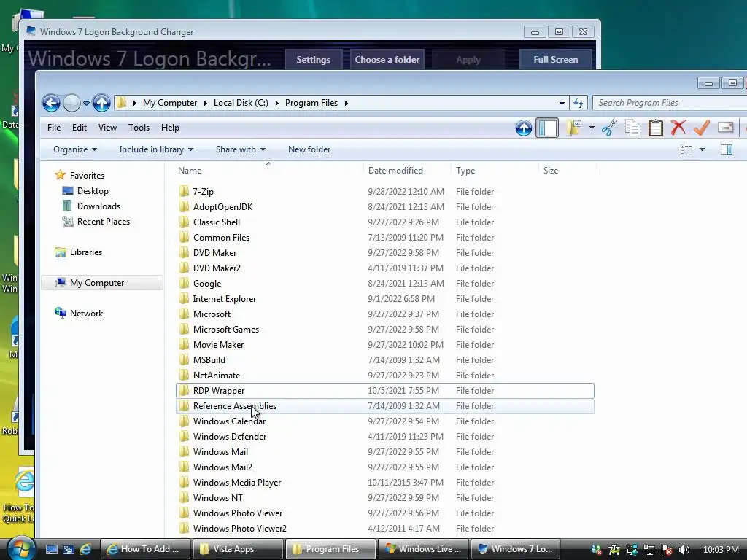
Task: Click the refresh button beside the address bar
Action: click(x=578, y=103)
